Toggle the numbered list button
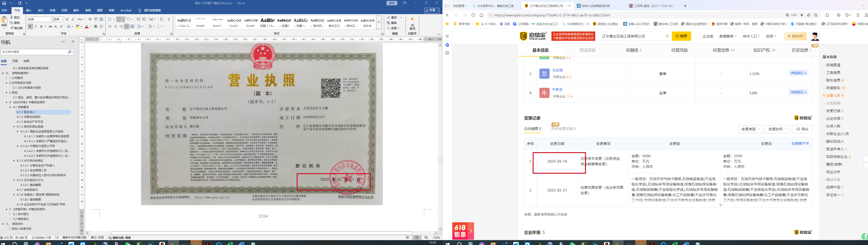This screenshot has height=245, width=868. point(119,19)
